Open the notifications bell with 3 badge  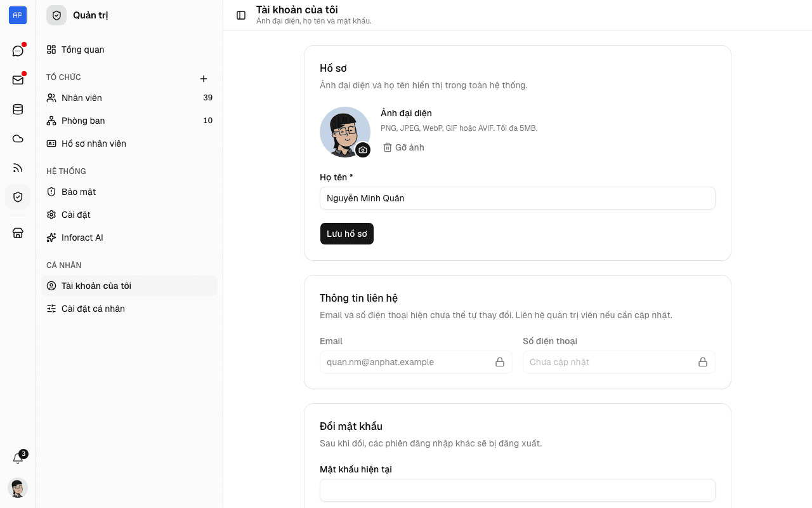pyautogui.click(x=18, y=458)
